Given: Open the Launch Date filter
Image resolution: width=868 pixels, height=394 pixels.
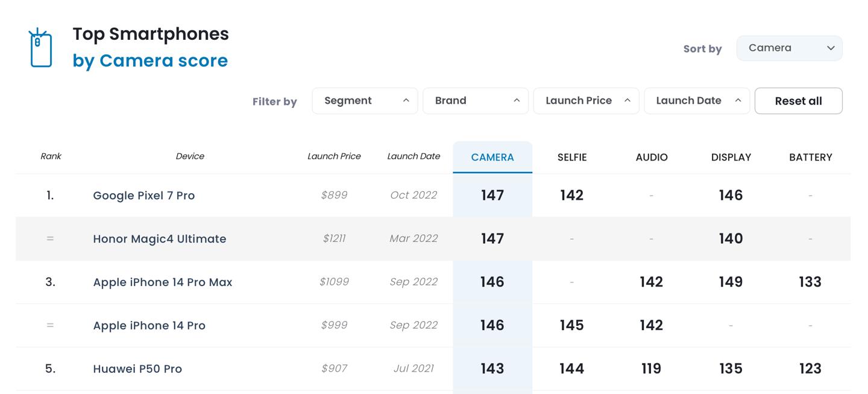Looking at the screenshot, I should pyautogui.click(x=697, y=101).
